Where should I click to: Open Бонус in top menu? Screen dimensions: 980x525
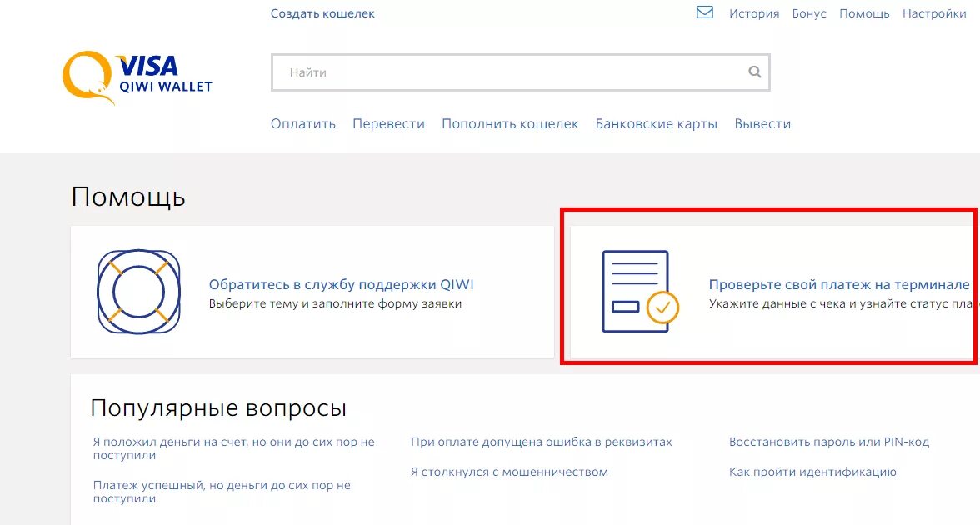point(808,13)
